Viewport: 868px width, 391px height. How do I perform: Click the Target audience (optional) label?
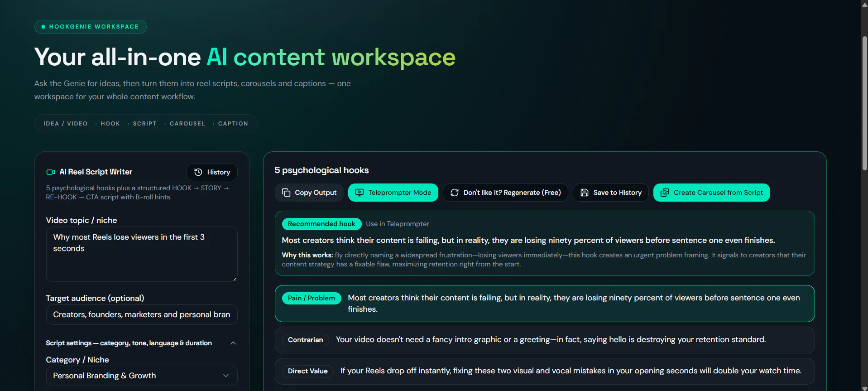click(x=95, y=298)
